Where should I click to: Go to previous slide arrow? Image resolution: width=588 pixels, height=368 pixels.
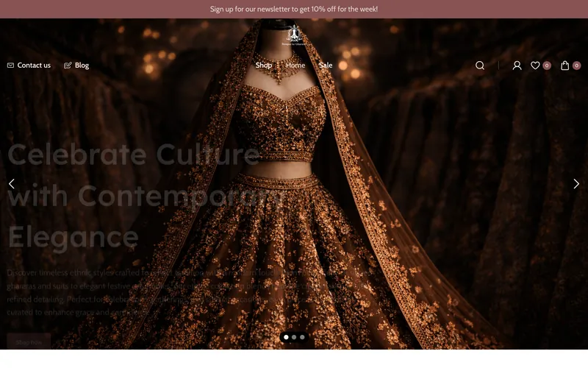point(12,183)
